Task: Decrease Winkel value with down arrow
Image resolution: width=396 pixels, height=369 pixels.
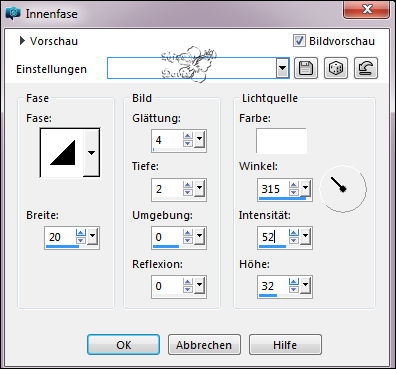Action: click(x=294, y=192)
